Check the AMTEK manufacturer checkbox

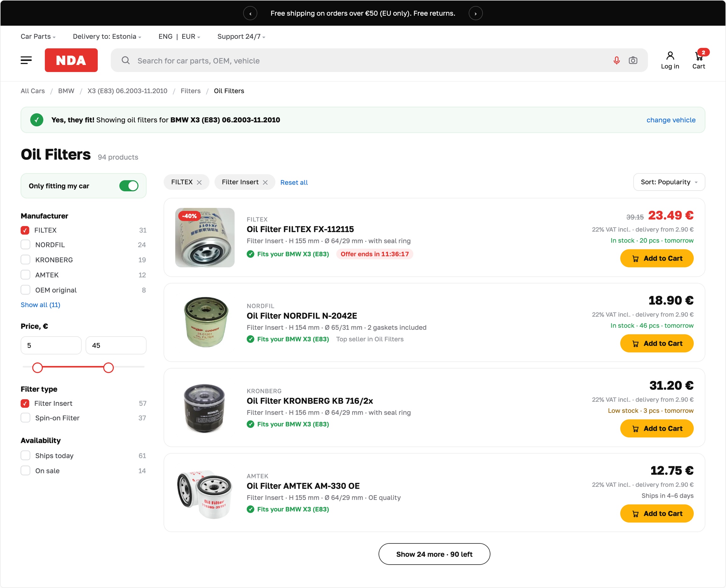25,275
